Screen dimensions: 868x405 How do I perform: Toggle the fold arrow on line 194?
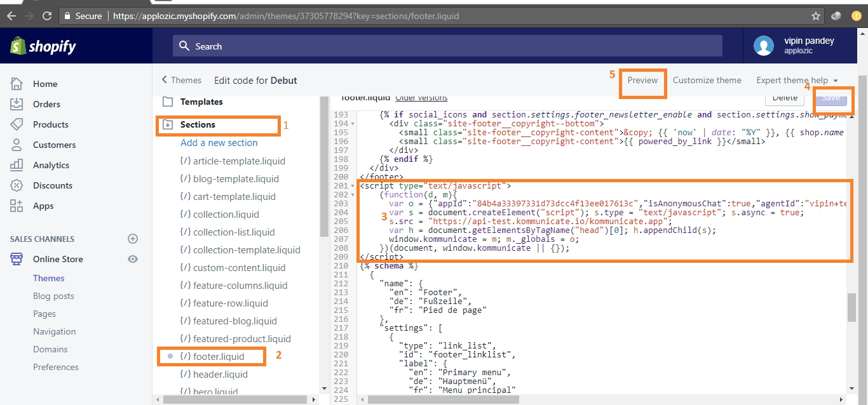(353, 123)
